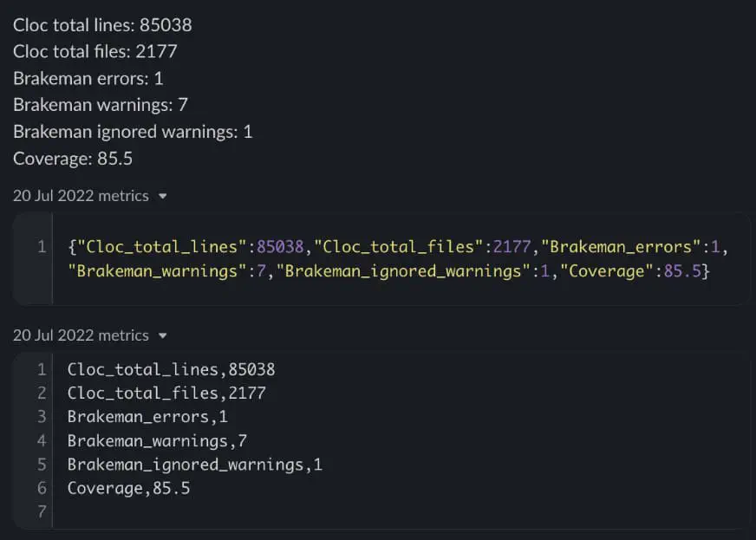Click line number 1 in the JSON snippet
This screenshot has width=756, height=540.
[41, 247]
